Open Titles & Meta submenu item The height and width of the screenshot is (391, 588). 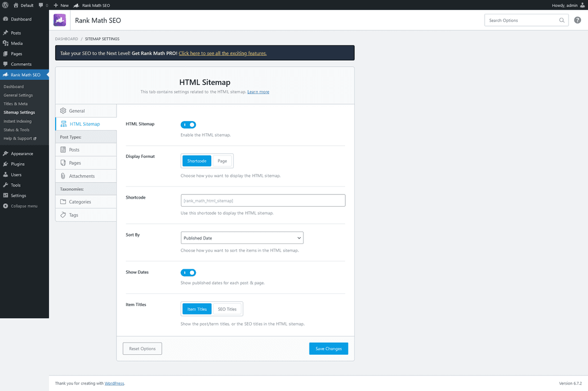tap(16, 104)
